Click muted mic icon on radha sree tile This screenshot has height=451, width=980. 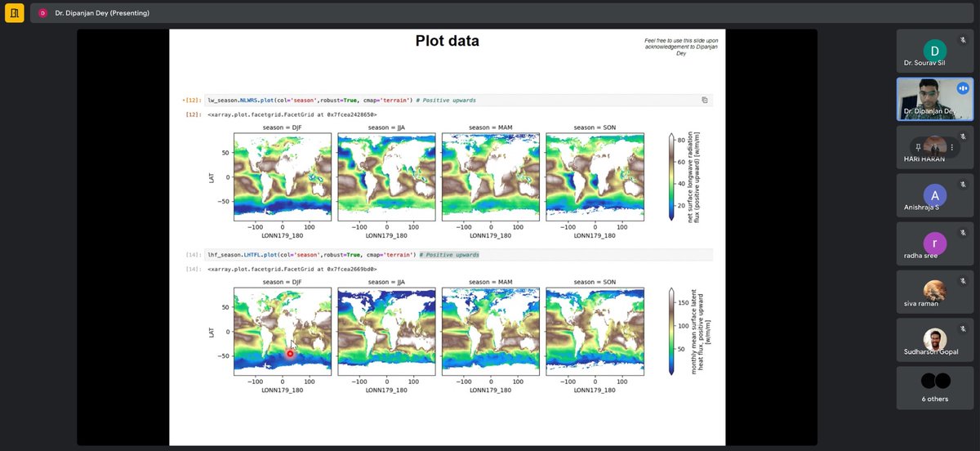point(964,232)
